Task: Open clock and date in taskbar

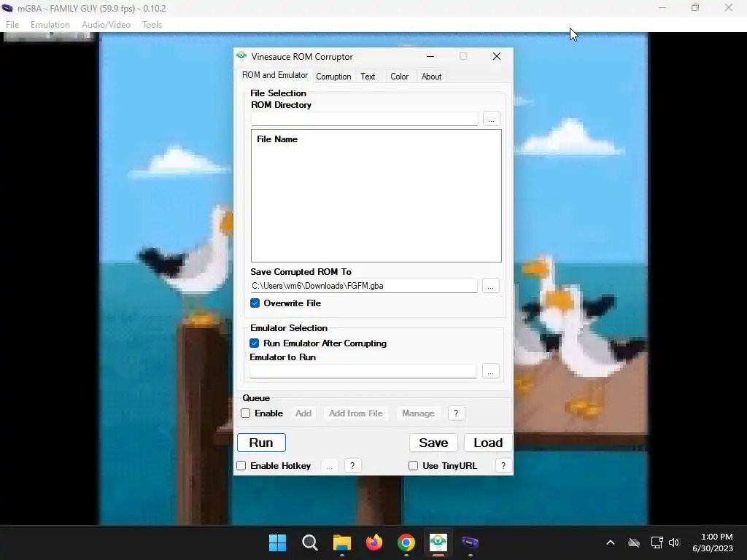Action: pos(713,542)
